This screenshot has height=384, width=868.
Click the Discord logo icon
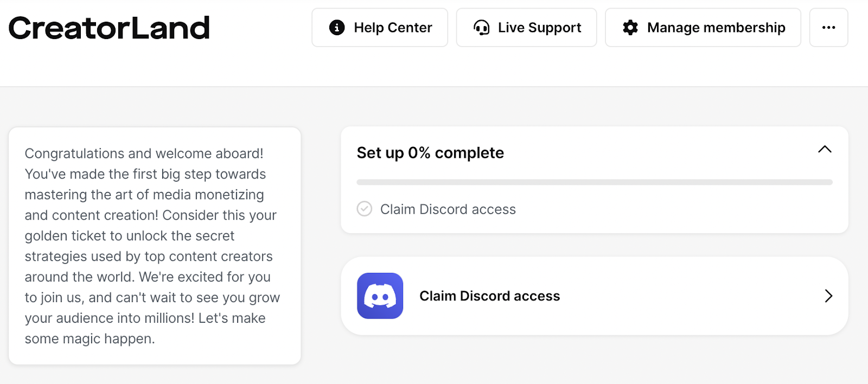pos(380,296)
